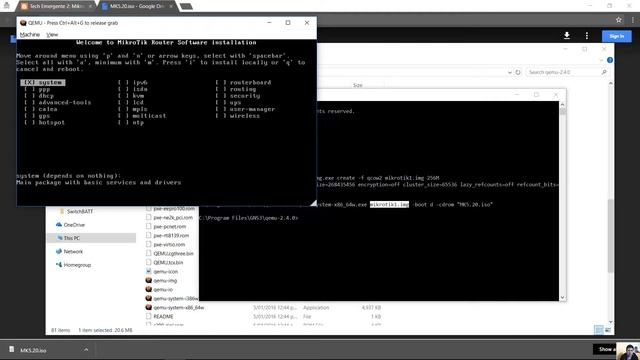This screenshot has width=640, height=360.
Task: Select This PC in Explorer sidebar
Action: click(68, 238)
